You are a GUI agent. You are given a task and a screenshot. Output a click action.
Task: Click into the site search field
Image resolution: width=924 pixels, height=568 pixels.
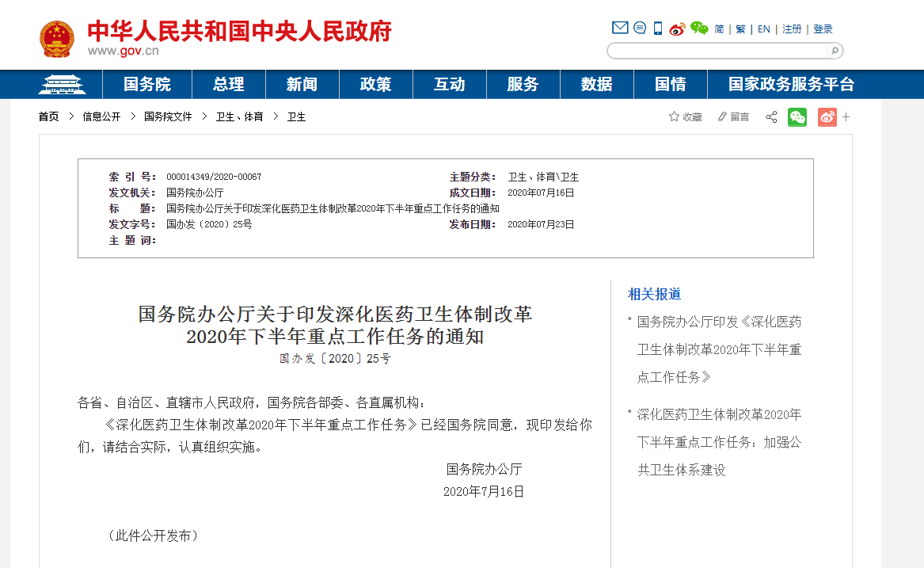point(717,51)
